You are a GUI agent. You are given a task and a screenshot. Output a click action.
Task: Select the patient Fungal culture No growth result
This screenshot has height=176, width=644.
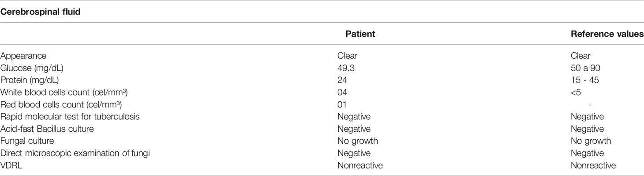358,141
